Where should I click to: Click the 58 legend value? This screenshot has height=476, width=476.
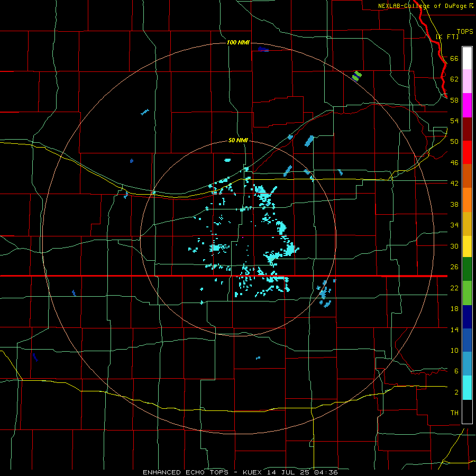(454, 100)
